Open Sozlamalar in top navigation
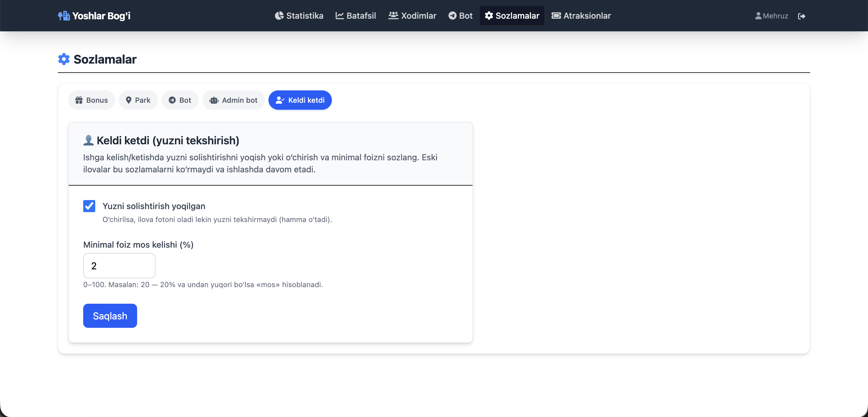The image size is (868, 417). click(x=512, y=15)
